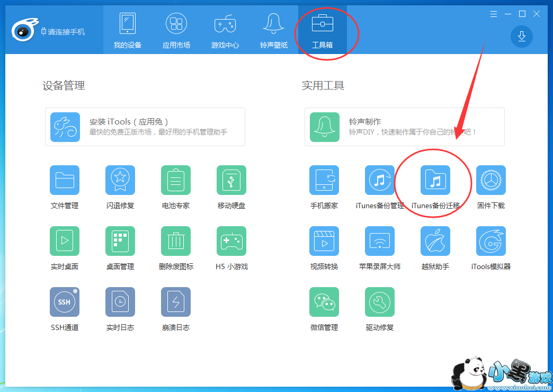Launch the 闪退修复 crash repair tool
The image size is (553, 392).
click(x=120, y=180)
